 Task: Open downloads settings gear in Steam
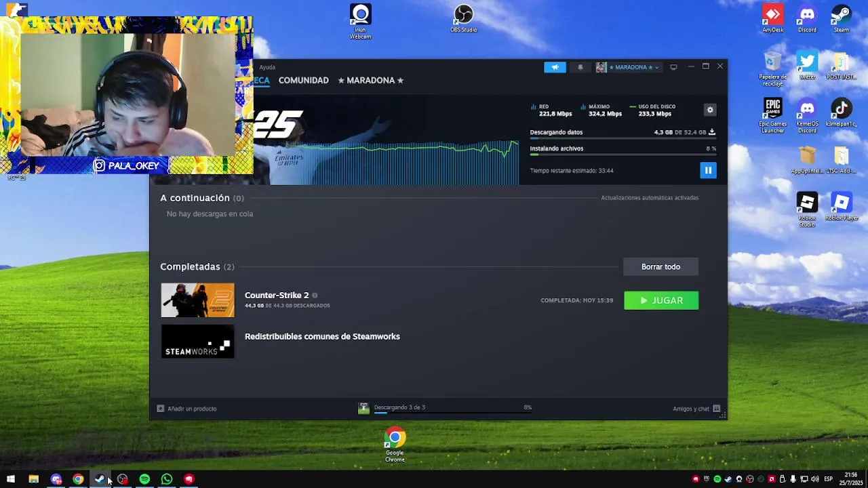click(x=710, y=110)
